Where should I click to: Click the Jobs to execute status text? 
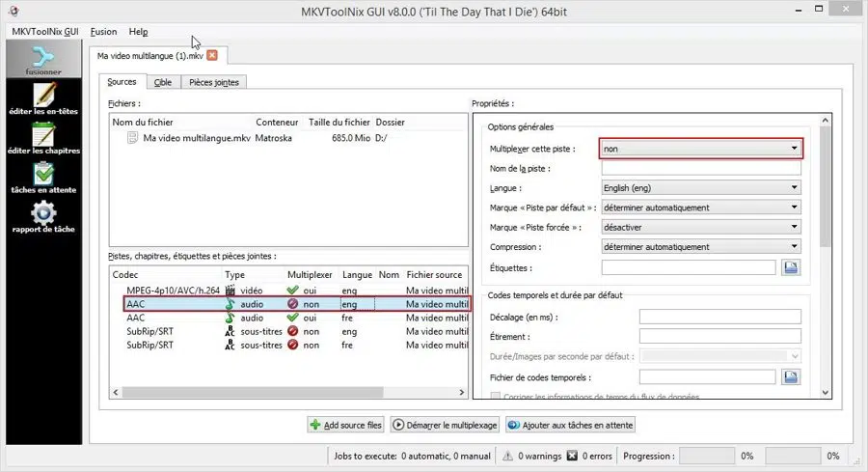coord(412,456)
